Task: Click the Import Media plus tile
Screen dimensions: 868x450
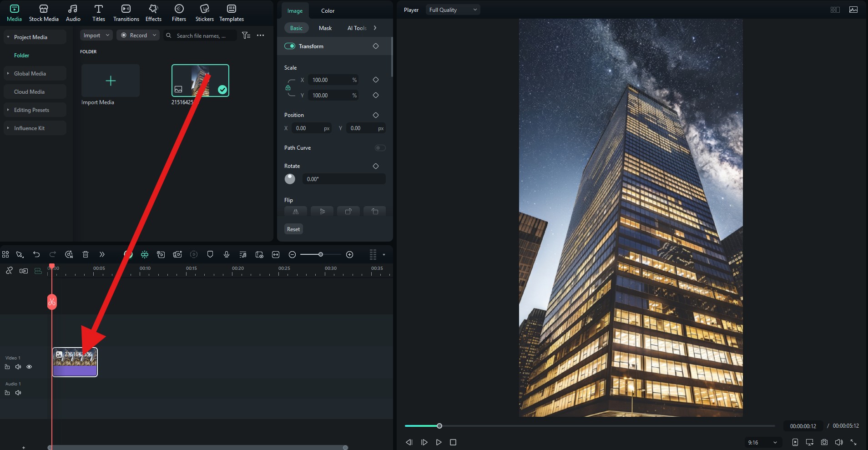Action: click(x=111, y=81)
